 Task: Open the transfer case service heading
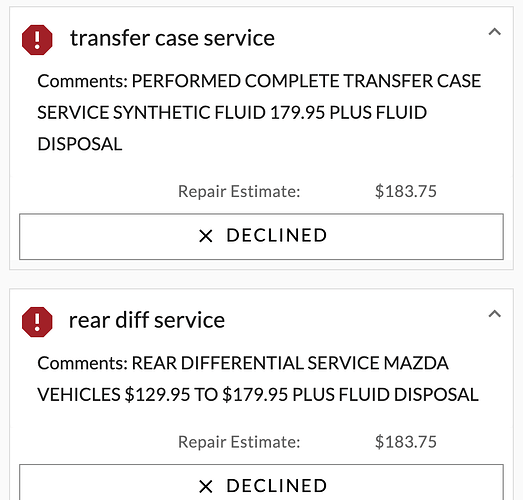coord(172,38)
